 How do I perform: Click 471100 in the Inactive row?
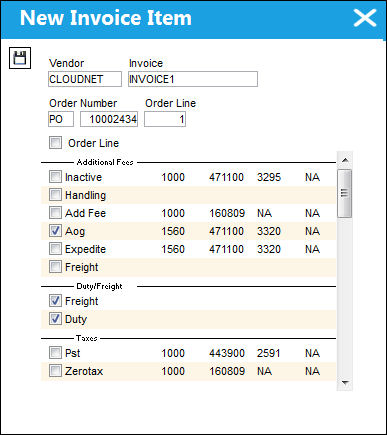pyautogui.click(x=227, y=177)
